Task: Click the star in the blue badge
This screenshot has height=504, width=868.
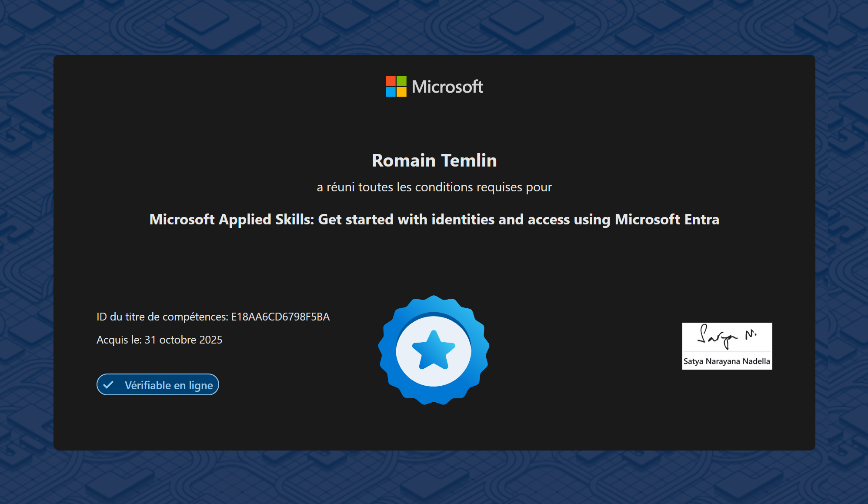Action: (434, 350)
